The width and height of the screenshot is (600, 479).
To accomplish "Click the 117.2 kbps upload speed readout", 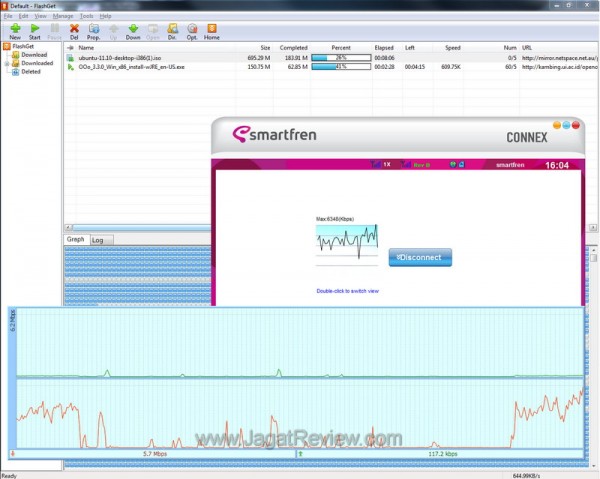I will [443, 454].
